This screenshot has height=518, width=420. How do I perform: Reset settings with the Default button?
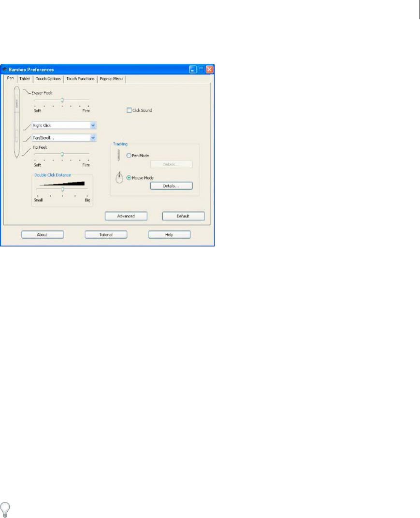[x=183, y=216]
